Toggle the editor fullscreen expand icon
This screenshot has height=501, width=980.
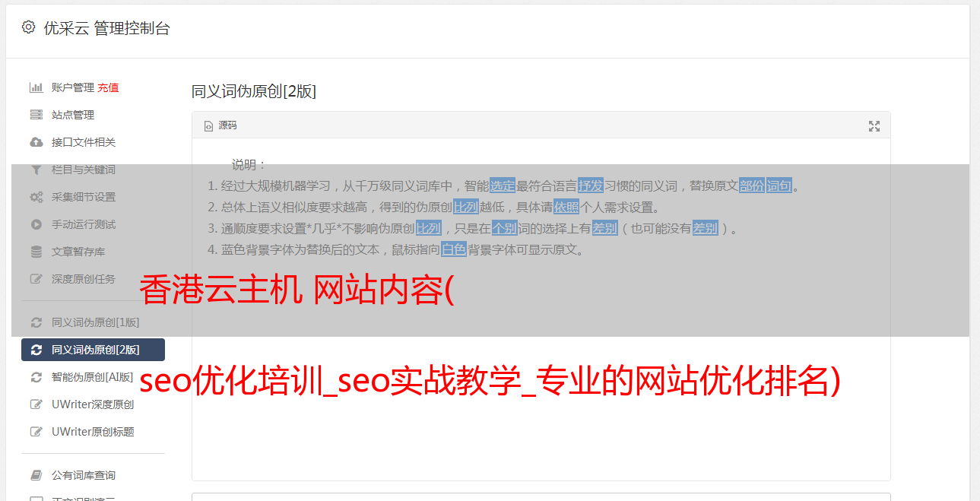click(874, 126)
